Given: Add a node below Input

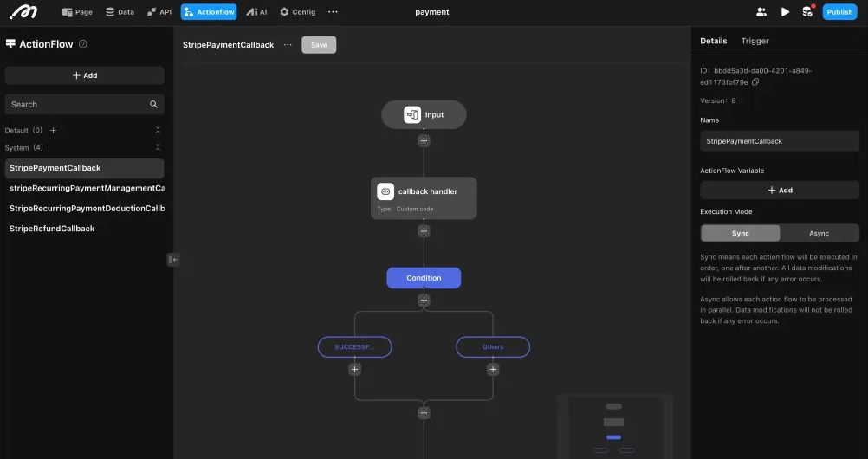Looking at the screenshot, I should [424, 140].
